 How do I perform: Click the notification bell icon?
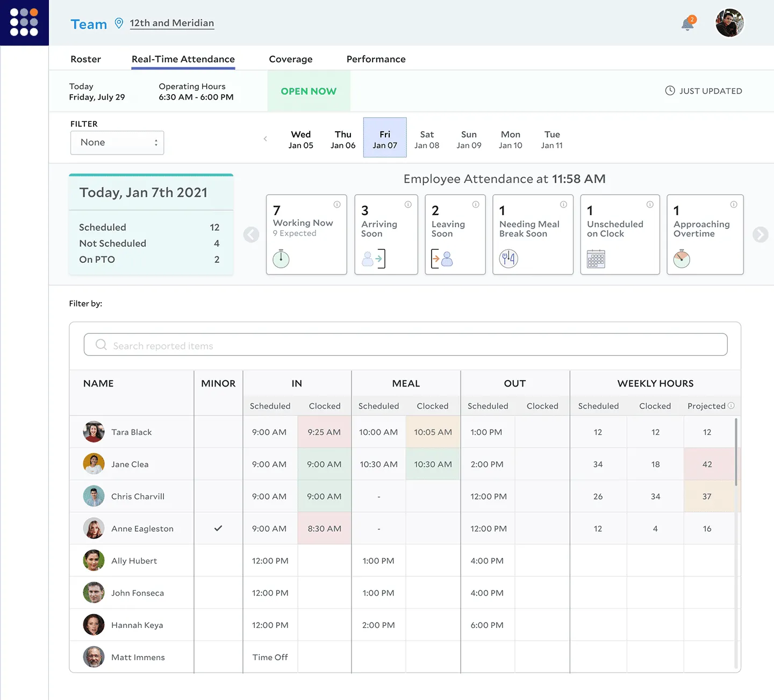pyautogui.click(x=687, y=24)
